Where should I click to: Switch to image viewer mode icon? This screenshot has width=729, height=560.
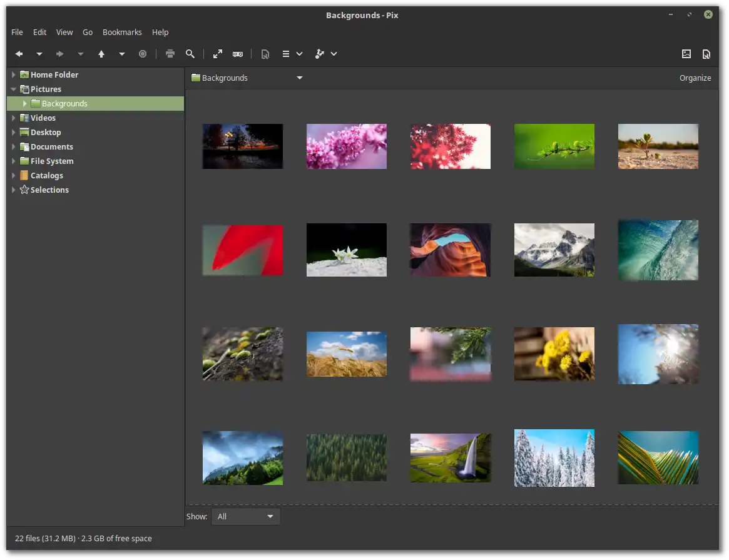(686, 54)
